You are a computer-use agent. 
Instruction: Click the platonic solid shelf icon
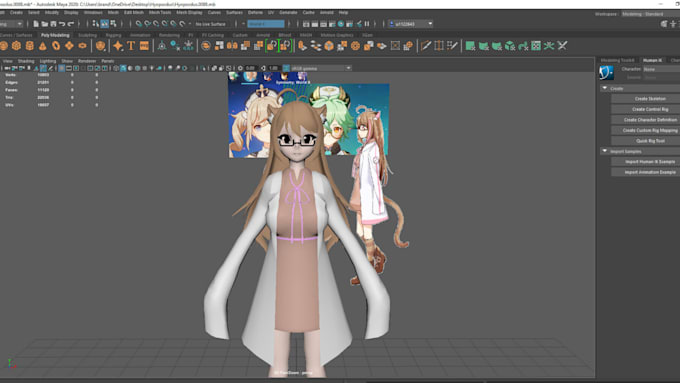100,46
